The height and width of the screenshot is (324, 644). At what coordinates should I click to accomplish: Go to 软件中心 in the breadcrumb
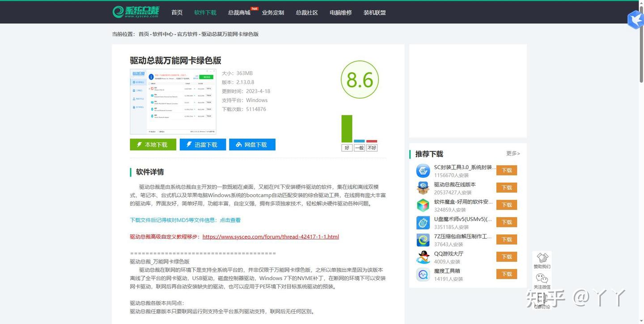(x=163, y=34)
